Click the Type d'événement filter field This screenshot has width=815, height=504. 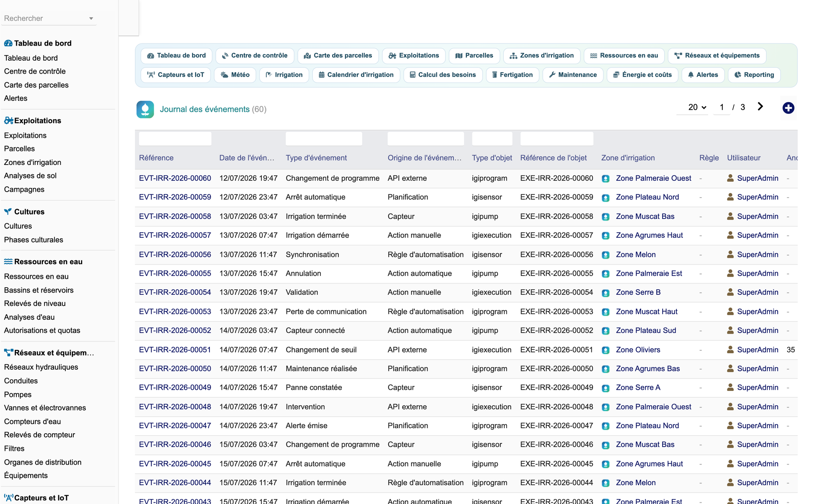(x=324, y=139)
